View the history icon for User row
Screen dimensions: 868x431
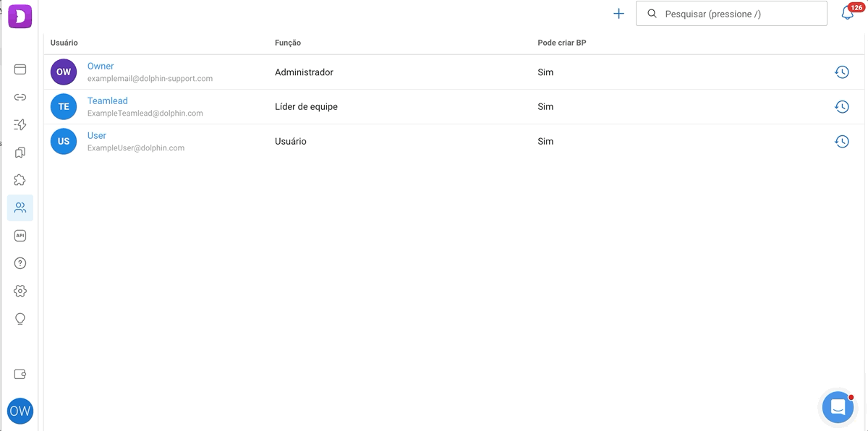[842, 142]
